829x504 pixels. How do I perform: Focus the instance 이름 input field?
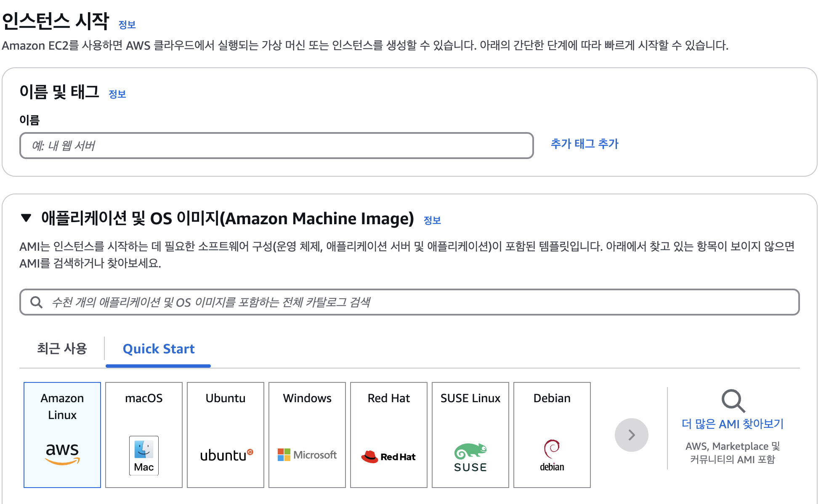coord(276,146)
